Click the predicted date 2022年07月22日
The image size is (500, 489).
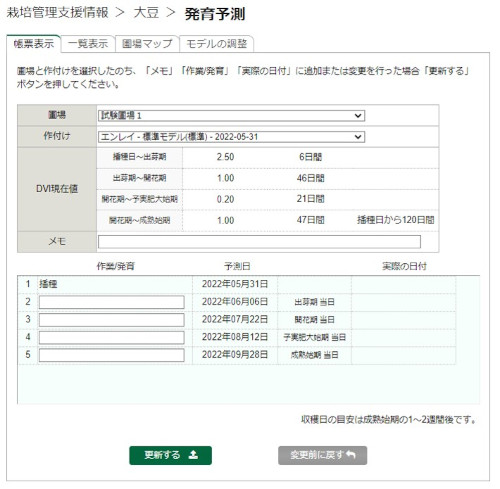[x=235, y=319]
